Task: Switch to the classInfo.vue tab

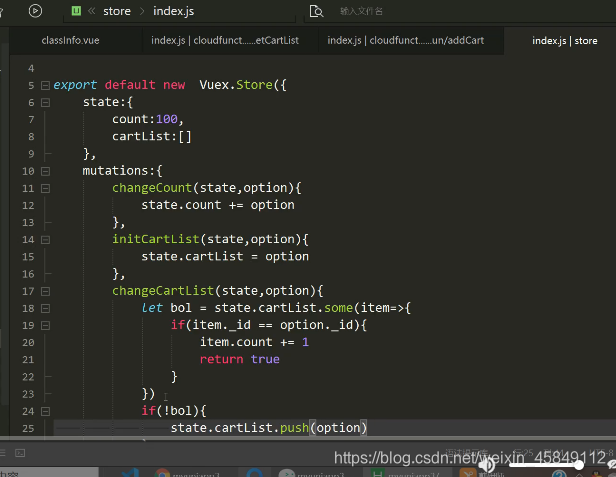Action: 70,40
